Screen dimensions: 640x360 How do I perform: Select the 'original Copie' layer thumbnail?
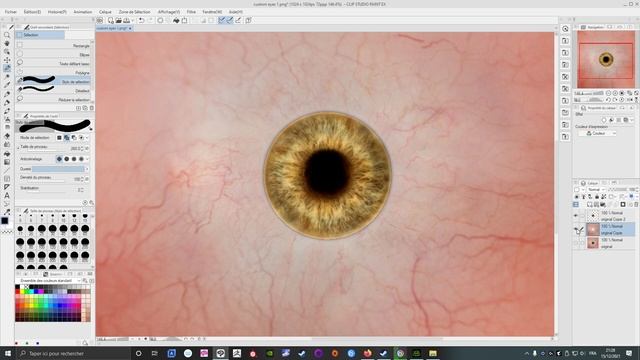[593, 229]
